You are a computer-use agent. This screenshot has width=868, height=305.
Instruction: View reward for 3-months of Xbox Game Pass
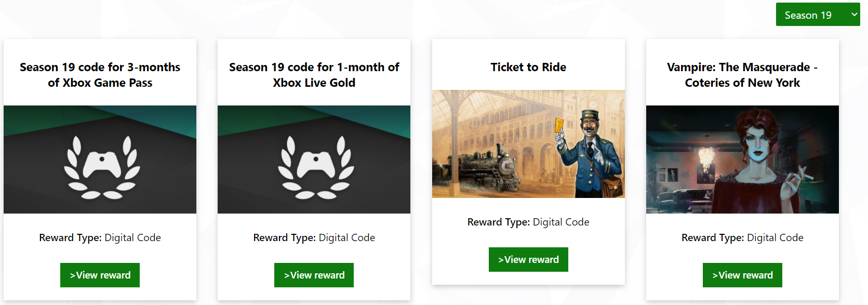100,275
